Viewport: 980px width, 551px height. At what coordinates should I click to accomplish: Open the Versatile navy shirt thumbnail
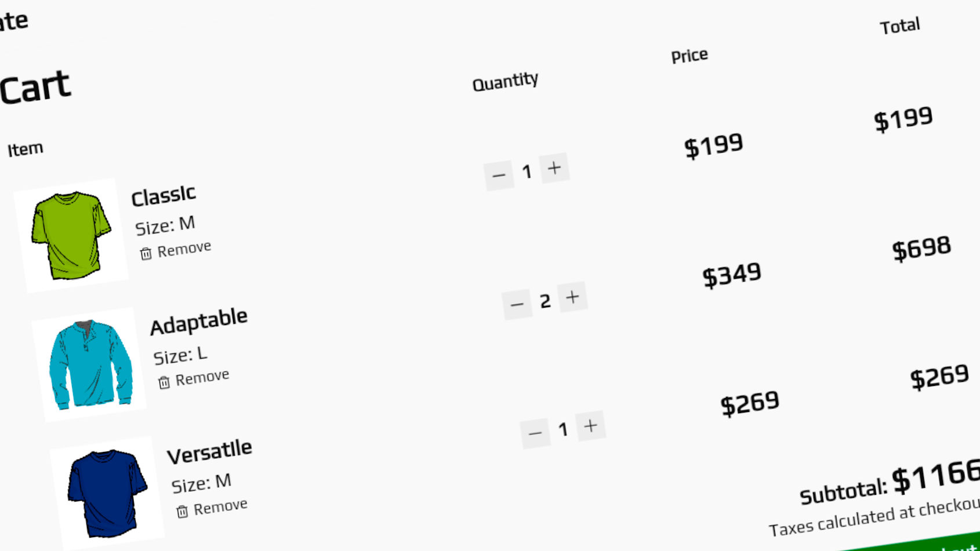103,492
